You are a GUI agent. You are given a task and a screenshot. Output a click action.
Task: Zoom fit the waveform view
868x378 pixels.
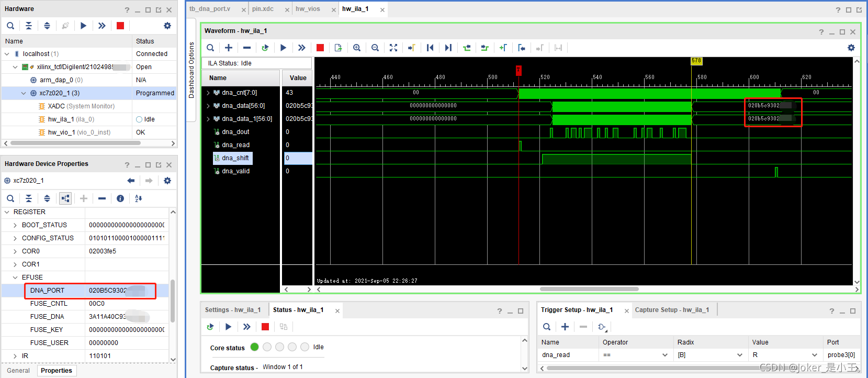[393, 48]
